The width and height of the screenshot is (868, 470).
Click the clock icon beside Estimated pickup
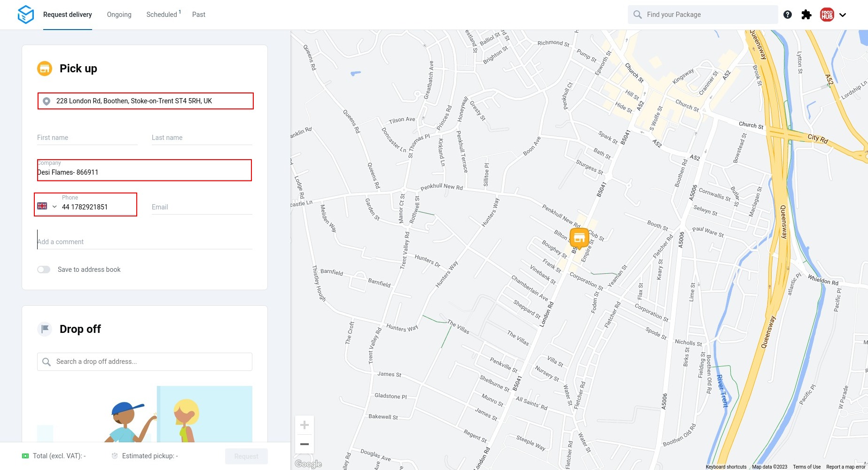click(x=115, y=456)
